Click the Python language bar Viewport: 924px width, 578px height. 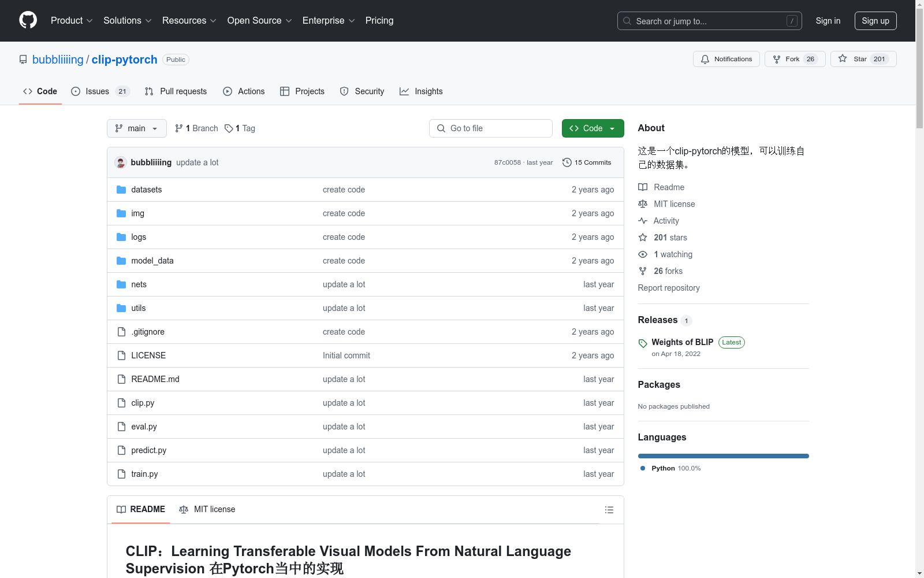click(723, 456)
